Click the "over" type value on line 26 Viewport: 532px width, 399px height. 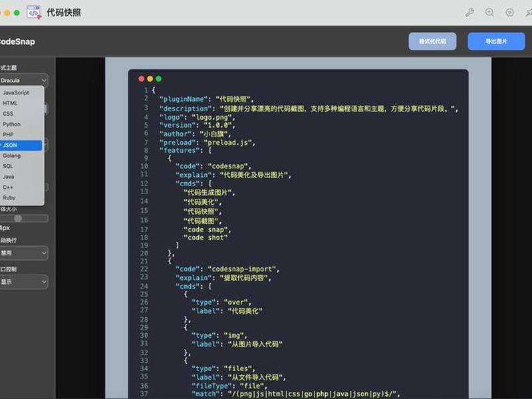point(236,303)
